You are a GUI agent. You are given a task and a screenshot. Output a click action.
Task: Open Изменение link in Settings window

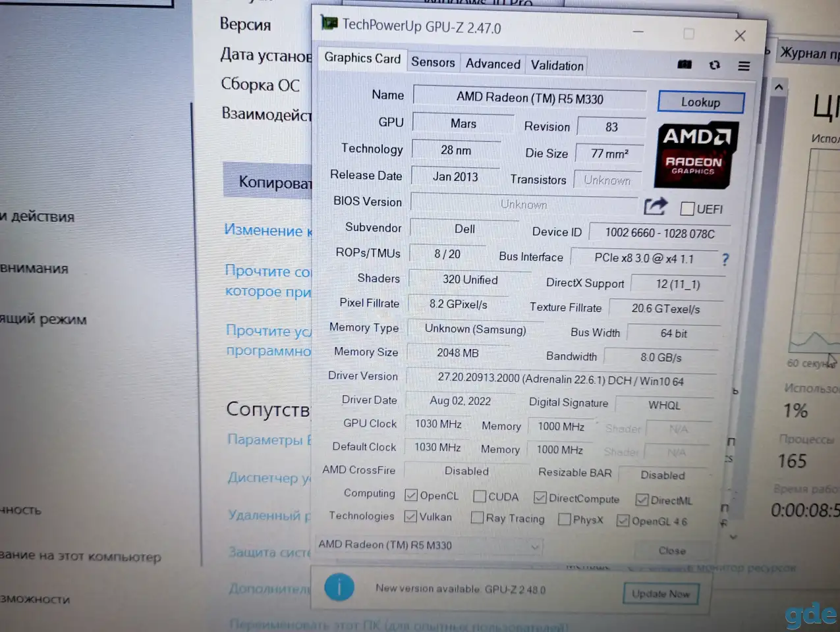pos(268,230)
